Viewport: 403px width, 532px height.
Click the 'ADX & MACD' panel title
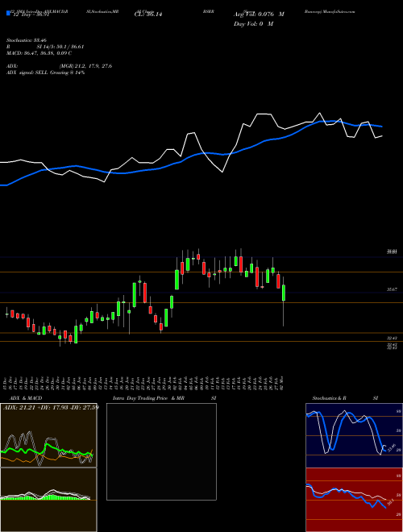pos(26,398)
